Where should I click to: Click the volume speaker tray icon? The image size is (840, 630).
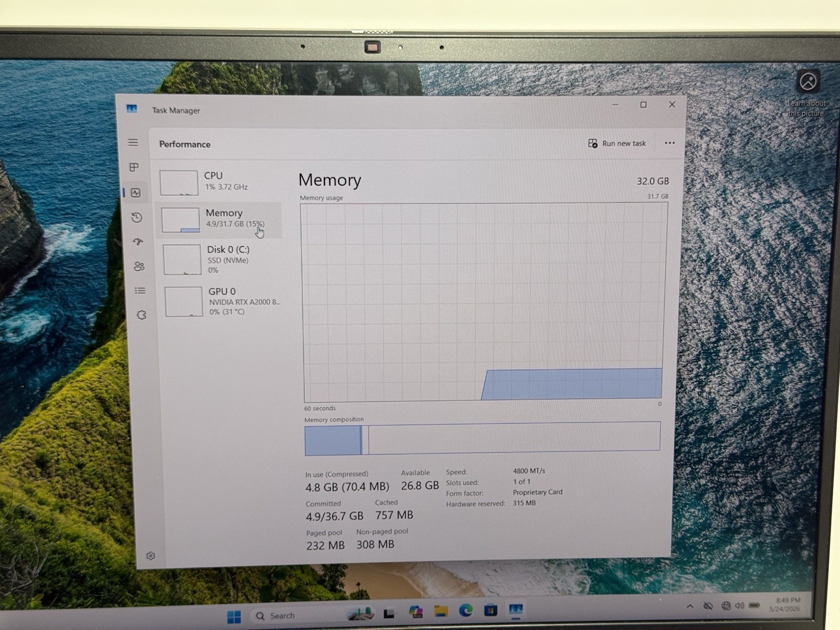(740, 605)
